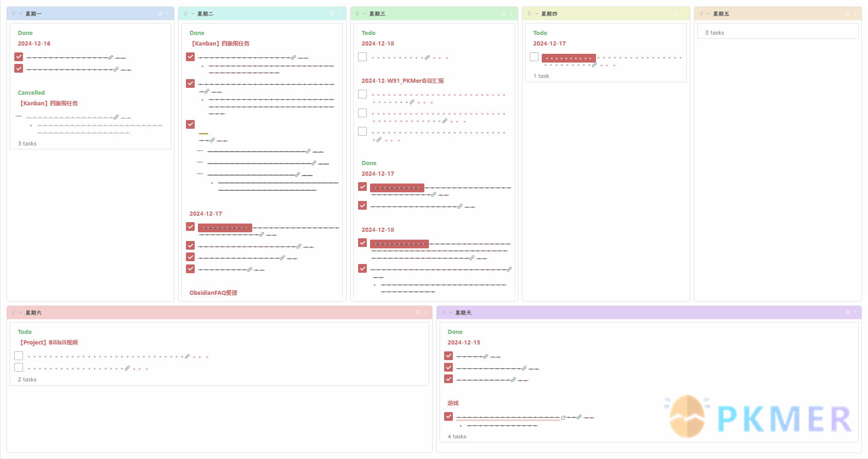Check the Todo task under 2024-12-17 in 星期四
The image size is (868, 459).
534,57
